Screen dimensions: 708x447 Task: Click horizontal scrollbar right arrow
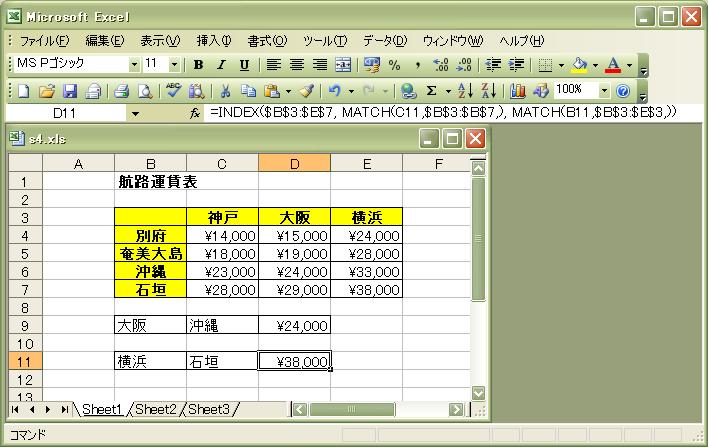[x=456, y=410]
